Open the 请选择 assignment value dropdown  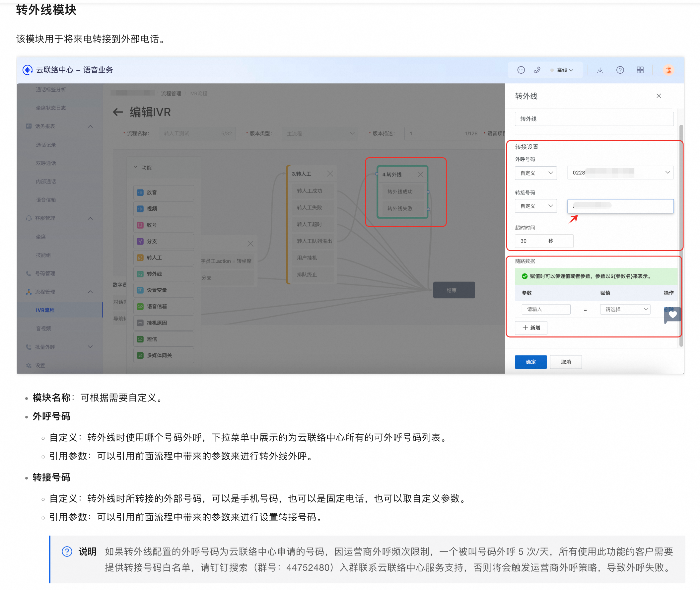[625, 309]
